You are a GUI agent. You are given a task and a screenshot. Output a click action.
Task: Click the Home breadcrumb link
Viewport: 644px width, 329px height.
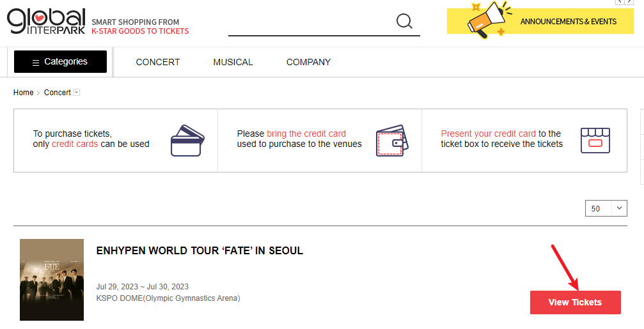(x=23, y=93)
